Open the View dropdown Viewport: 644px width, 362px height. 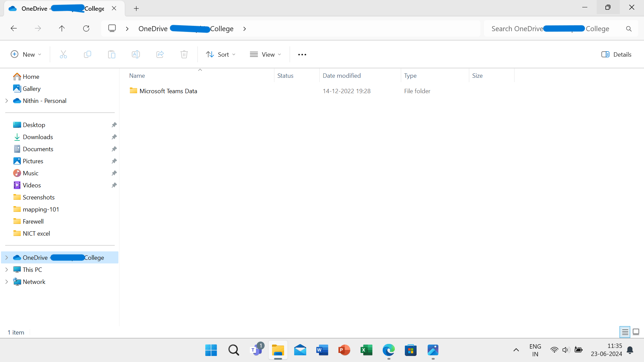pos(265,54)
